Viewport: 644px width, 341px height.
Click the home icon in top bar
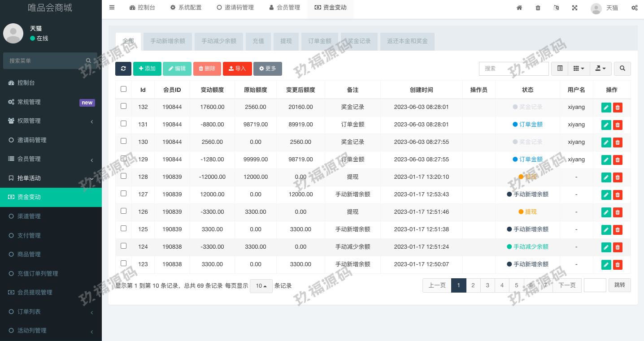(519, 8)
